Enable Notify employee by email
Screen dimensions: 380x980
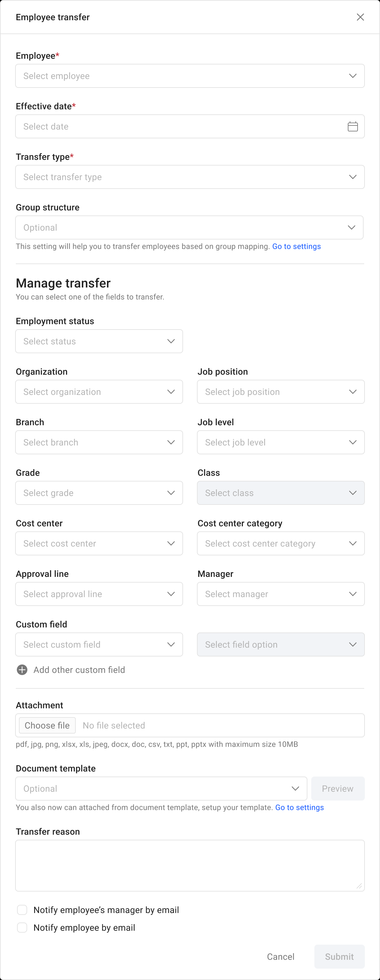22,927
